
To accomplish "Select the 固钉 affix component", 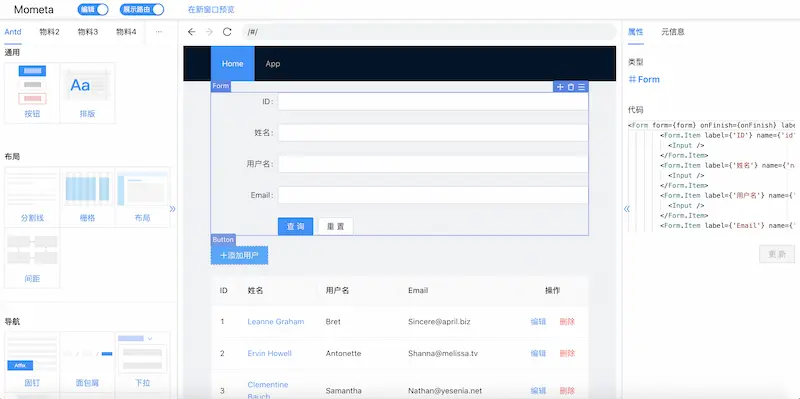I will [32, 361].
